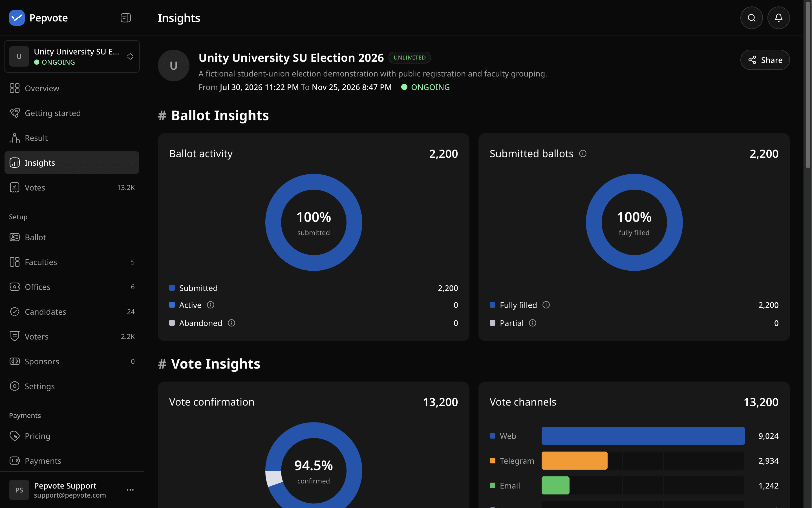Collapse the sidebar with the panel icon
Screen dimensions: 812x508
[125, 18]
